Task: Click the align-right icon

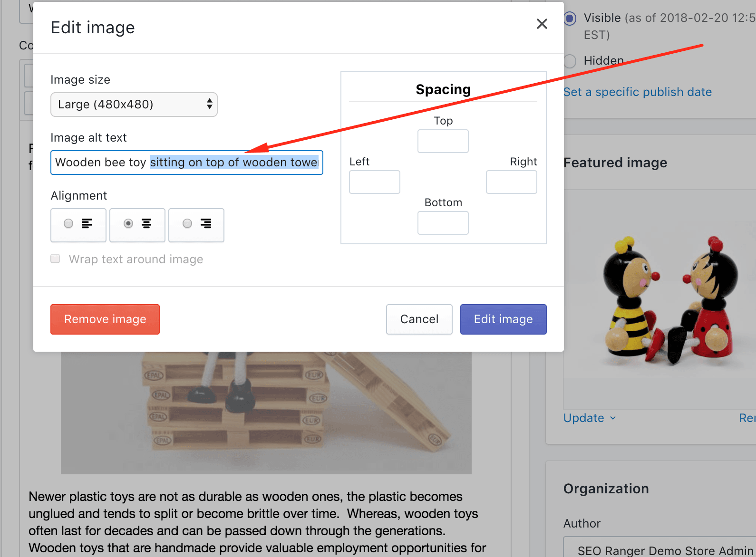Action: pos(206,223)
